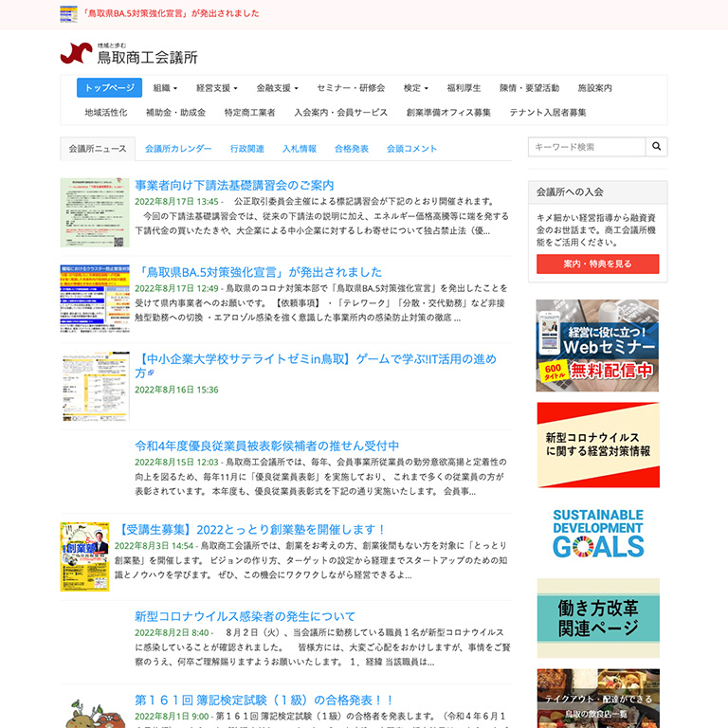Screen dimensions: 728x728
Task: Open the 地域活性化 menu item
Action: pyautogui.click(x=106, y=113)
